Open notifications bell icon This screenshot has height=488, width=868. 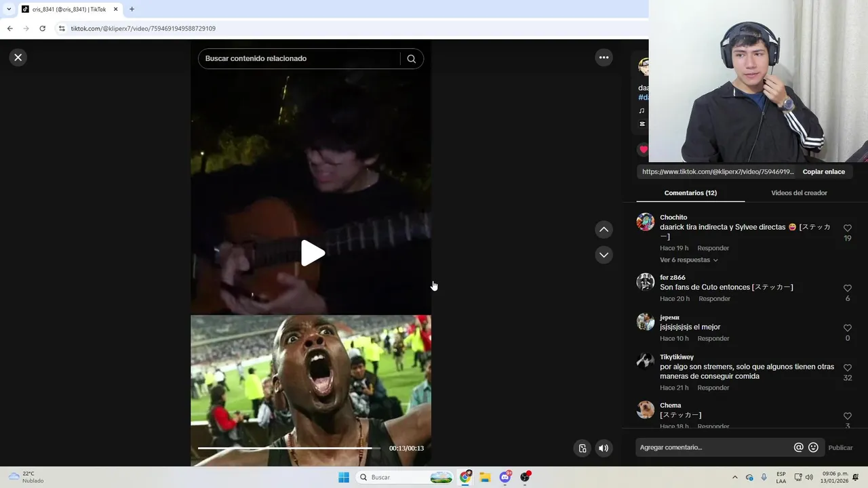(x=856, y=477)
